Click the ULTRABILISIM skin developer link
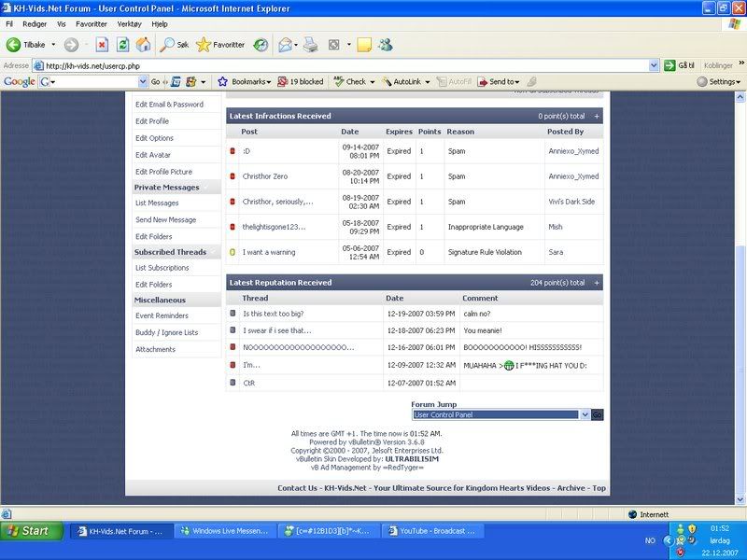This screenshot has height=560, width=747. click(x=412, y=459)
